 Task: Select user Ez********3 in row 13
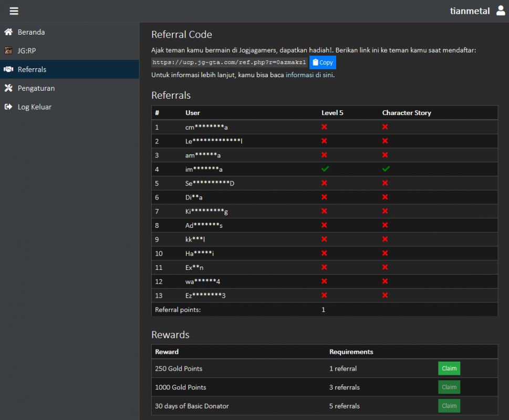point(205,296)
